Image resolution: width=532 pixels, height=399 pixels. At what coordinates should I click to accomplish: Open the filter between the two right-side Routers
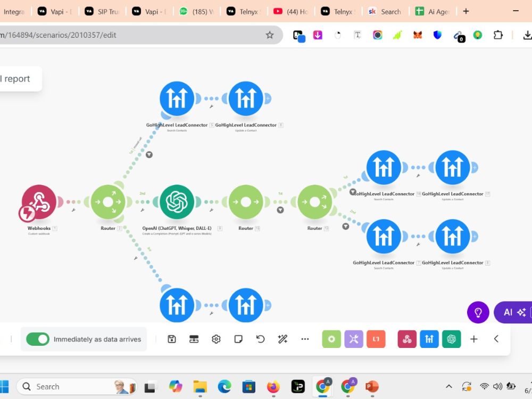point(280,210)
